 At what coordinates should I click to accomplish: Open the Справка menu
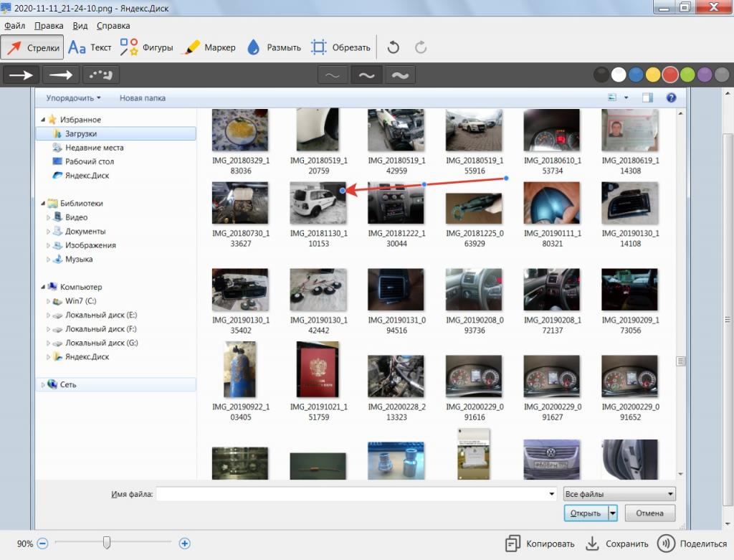pos(113,26)
